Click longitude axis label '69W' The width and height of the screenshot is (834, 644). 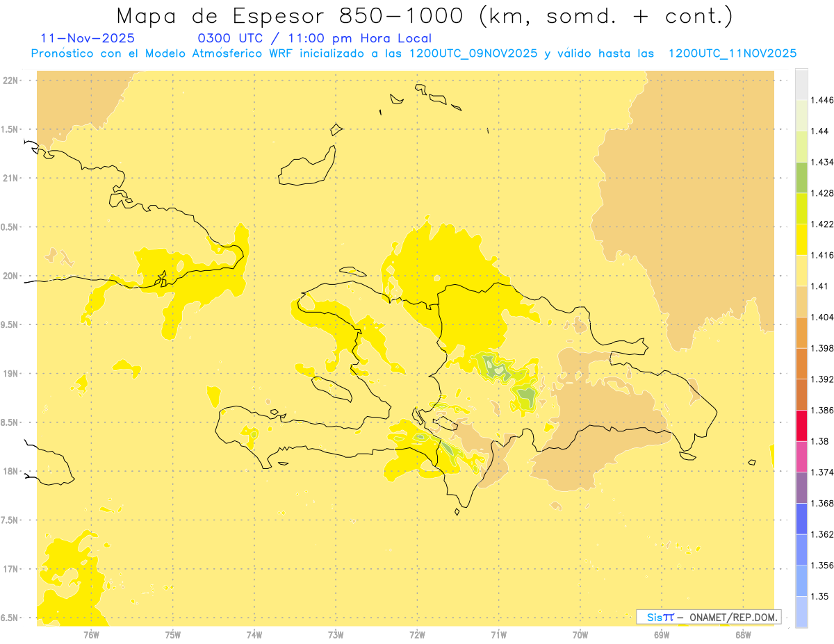pos(662,634)
